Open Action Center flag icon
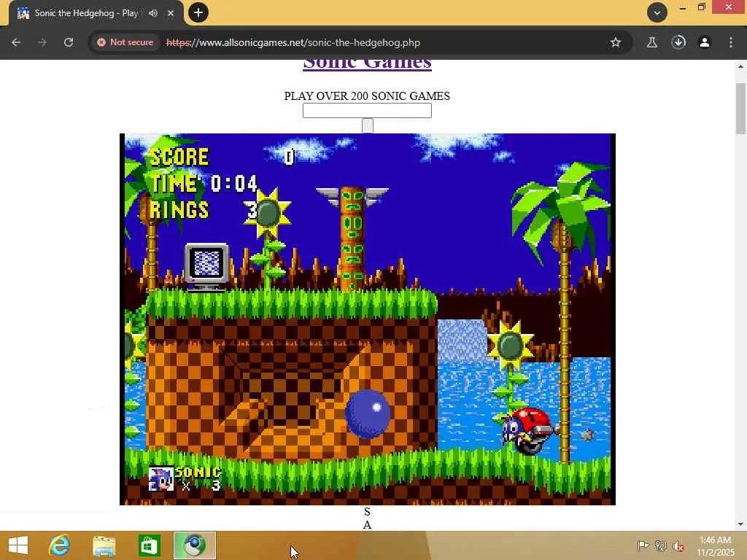The height and width of the screenshot is (560, 747). tap(643, 545)
